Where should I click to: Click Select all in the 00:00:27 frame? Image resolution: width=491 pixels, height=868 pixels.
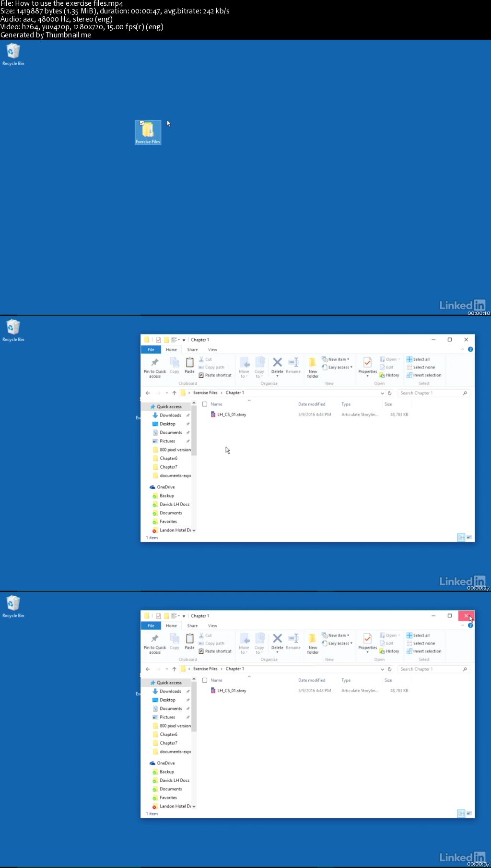pyautogui.click(x=418, y=359)
